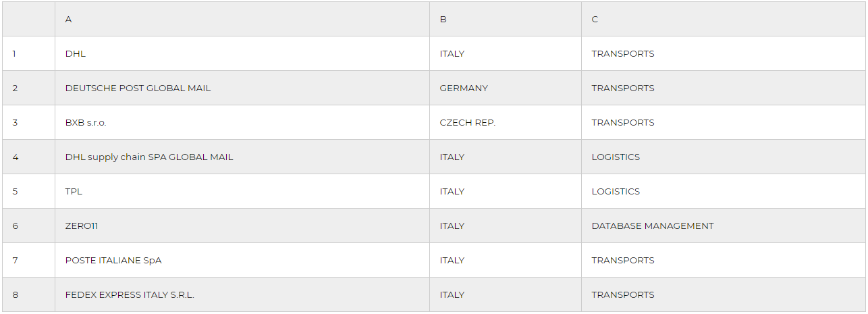
Task: Click the POSTE ITALIANE SpA cell
Action: [113, 260]
